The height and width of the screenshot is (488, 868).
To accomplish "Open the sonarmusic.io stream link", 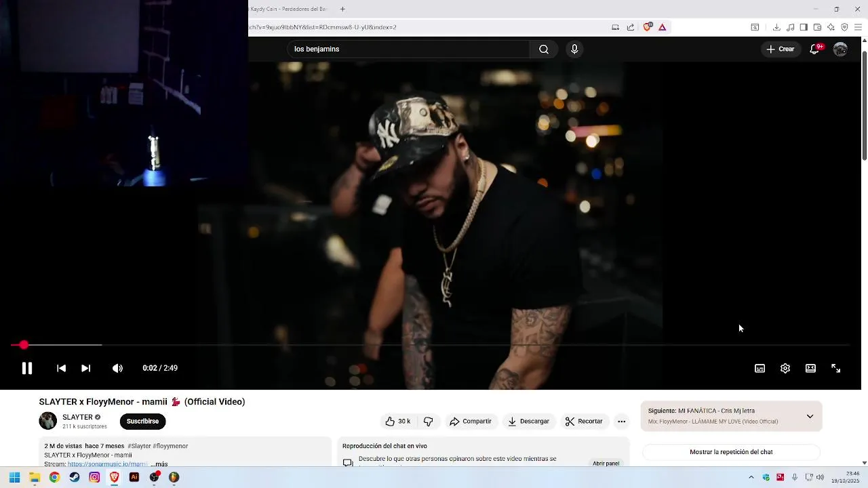I will pos(107,464).
